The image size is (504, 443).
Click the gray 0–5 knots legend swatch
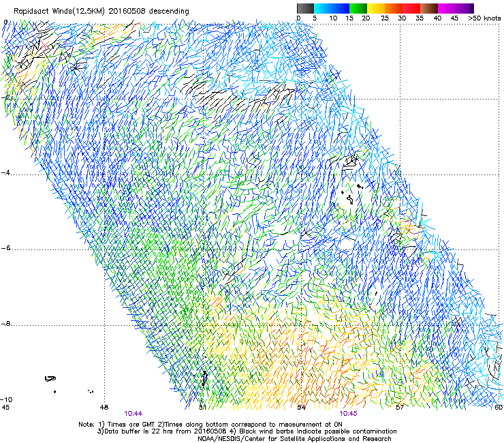point(305,8)
